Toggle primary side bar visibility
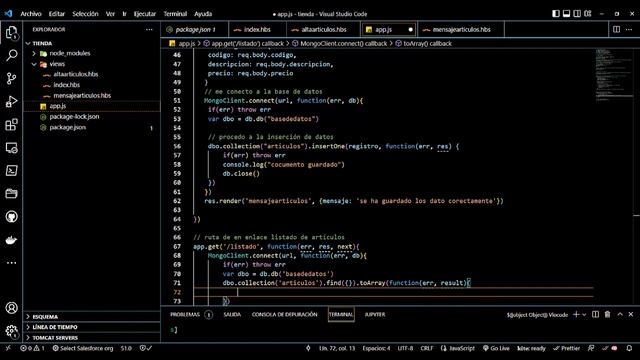 point(556,13)
